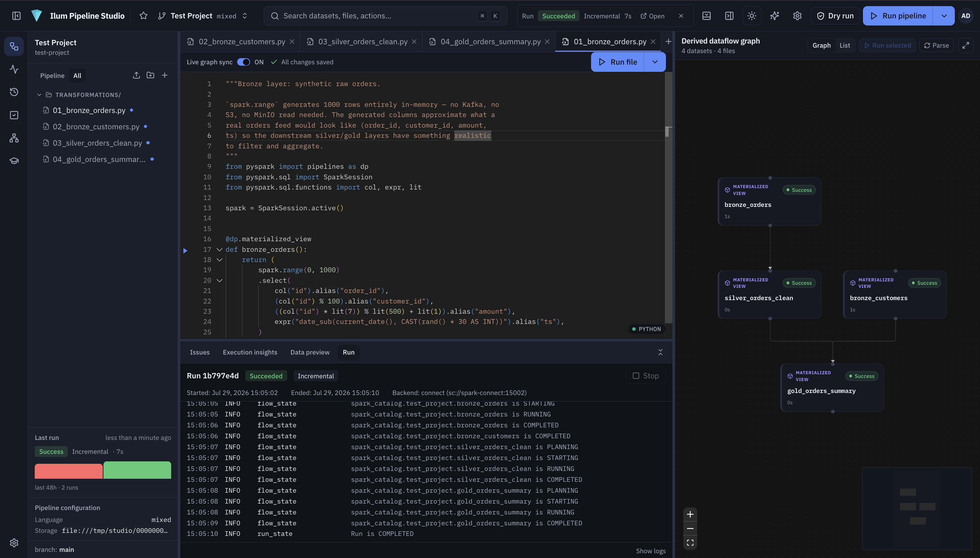The width and height of the screenshot is (980, 558).
Task: Click the Stop button in Run panel
Action: (646, 376)
